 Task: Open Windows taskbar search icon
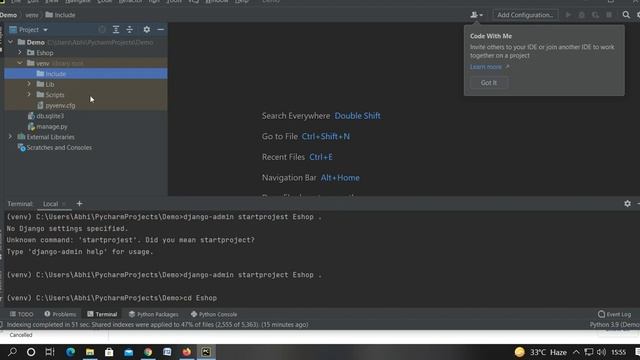[12, 352]
